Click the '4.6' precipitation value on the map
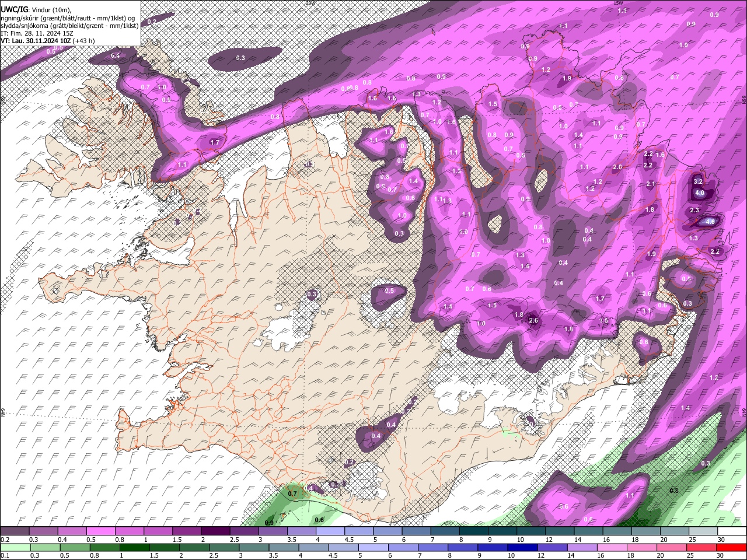The image size is (747, 560). (710, 222)
